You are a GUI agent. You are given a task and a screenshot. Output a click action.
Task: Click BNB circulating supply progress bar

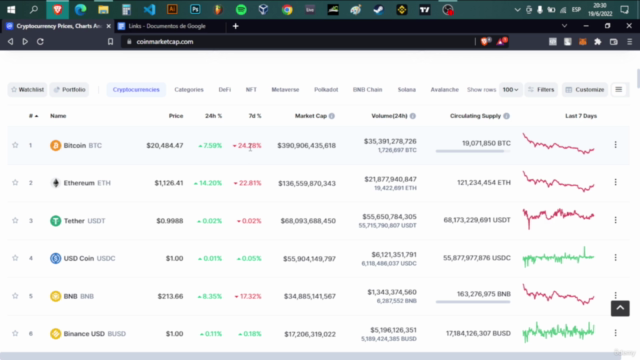tap(473, 302)
